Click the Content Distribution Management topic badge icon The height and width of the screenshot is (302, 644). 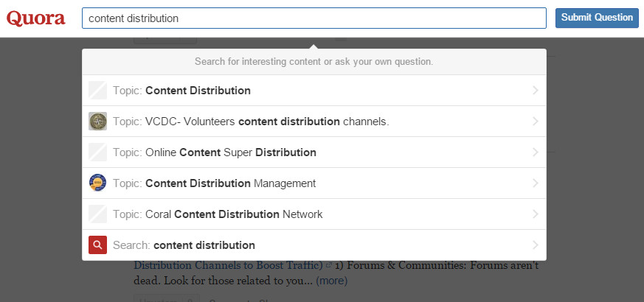[98, 183]
